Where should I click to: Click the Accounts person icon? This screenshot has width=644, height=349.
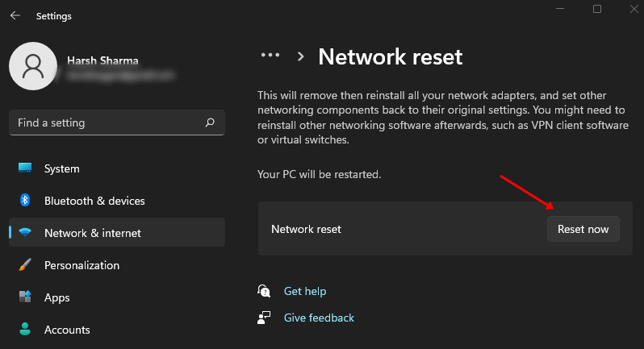click(x=25, y=330)
